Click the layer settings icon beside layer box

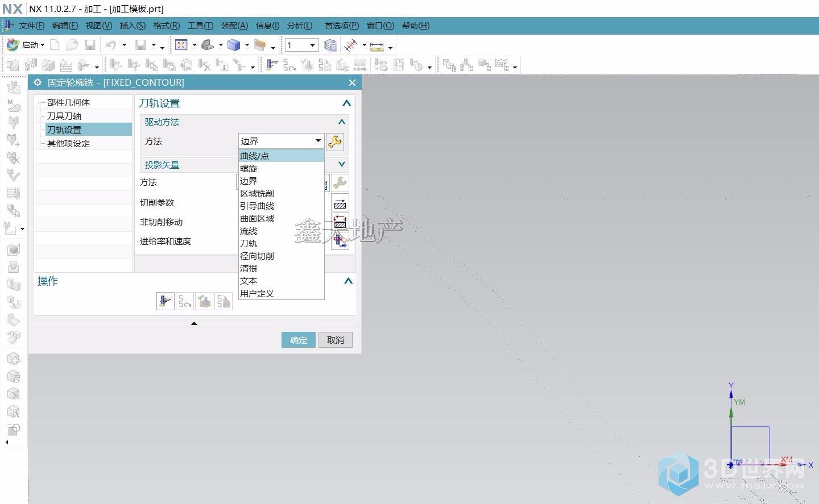(330, 45)
